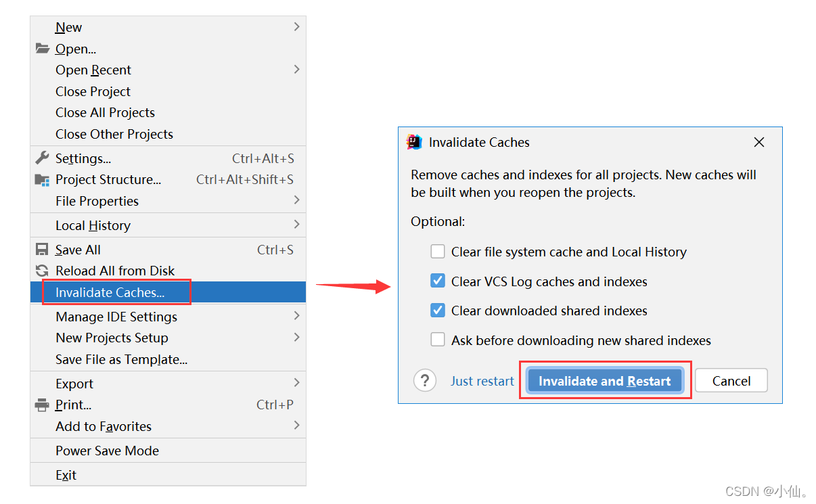Uncheck Clear downloaded shared indexes

(x=438, y=311)
